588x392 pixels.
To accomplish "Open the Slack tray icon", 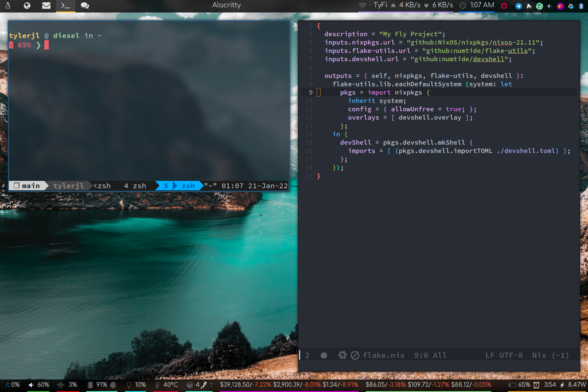I will coord(571,6).
